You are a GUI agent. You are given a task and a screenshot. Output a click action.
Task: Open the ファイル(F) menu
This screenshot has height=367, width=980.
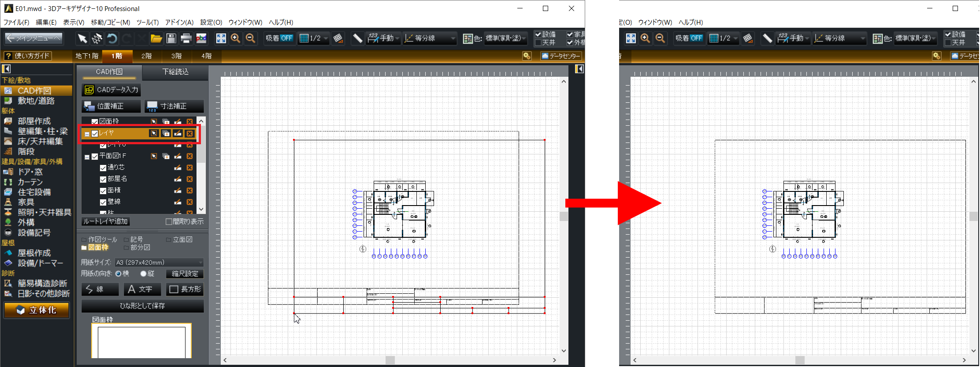coord(16,22)
